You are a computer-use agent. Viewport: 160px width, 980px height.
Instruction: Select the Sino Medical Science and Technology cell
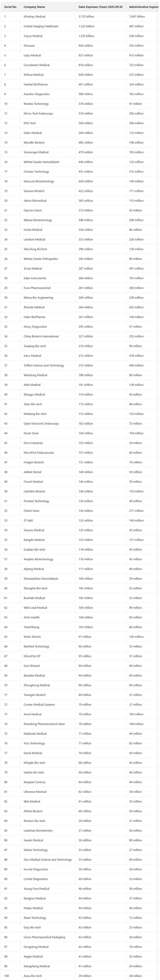tap(48, 859)
